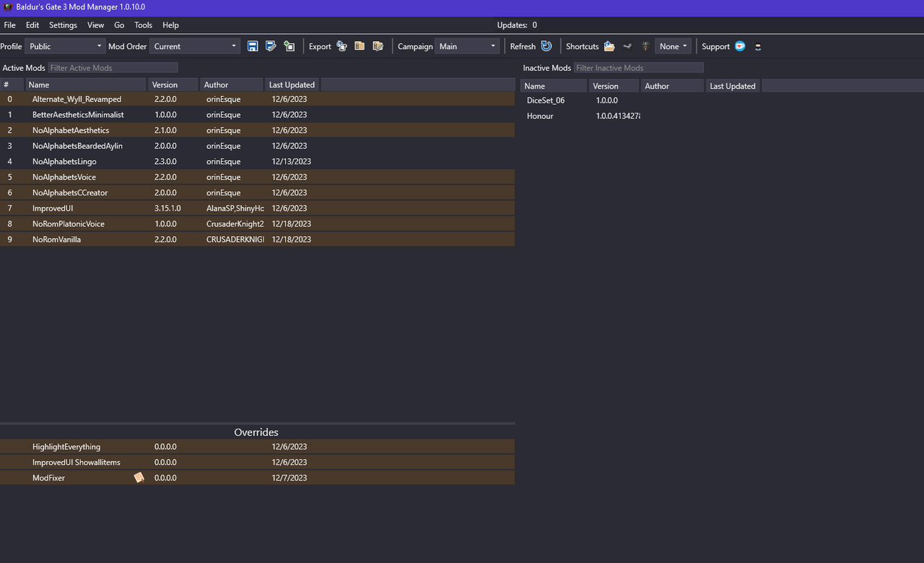Image resolution: width=924 pixels, height=563 pixels.
Task: Open the File menu
Action: click(x=10, y=25)
